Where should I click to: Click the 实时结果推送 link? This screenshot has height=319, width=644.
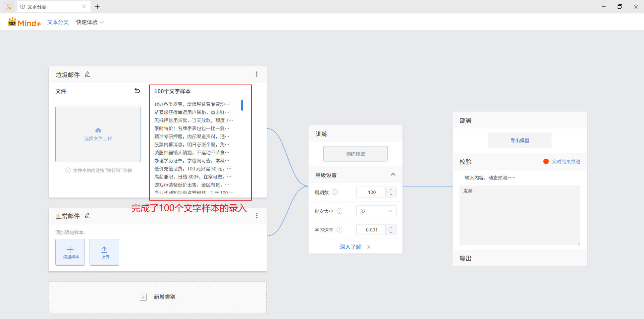click(566, 162)
